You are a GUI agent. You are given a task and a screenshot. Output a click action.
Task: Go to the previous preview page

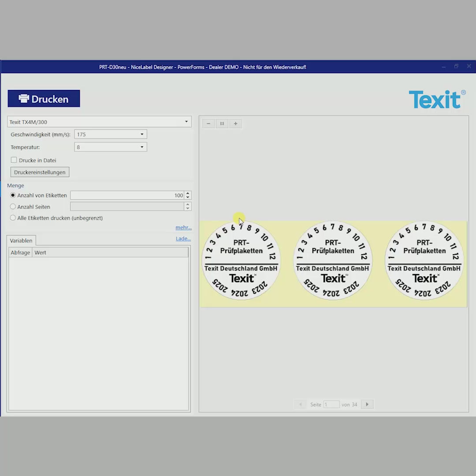click(300, 404)
